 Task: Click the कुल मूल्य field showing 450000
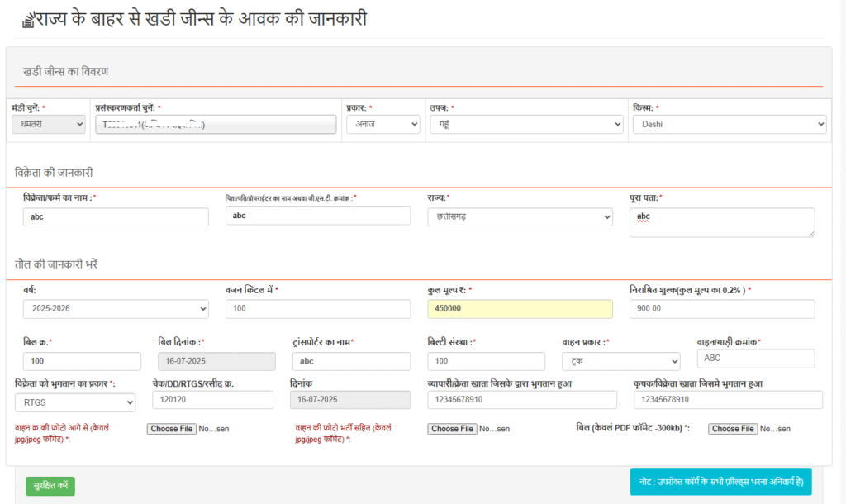(x=520, y=309)
